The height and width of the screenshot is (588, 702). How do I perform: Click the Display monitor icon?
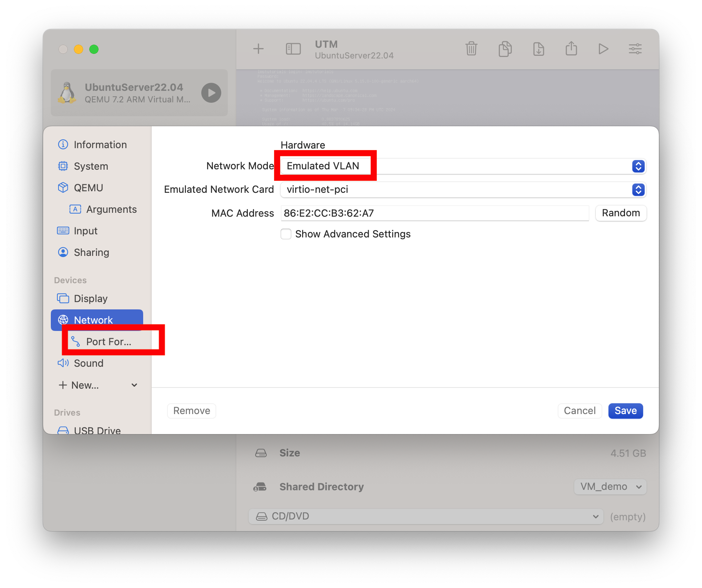tap(63, 299)
